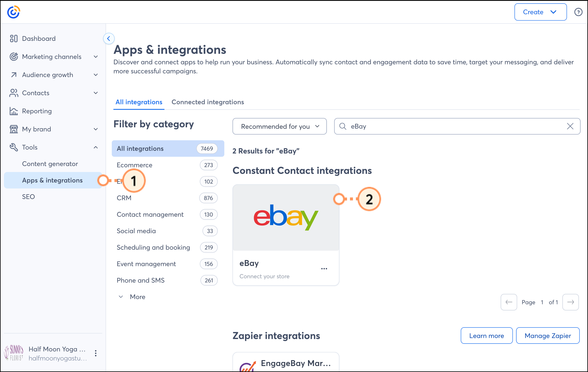The width and height of the screenshot is (588, 372).
Task: Click the My brand storefront icon
Action: tap(14, 129)
